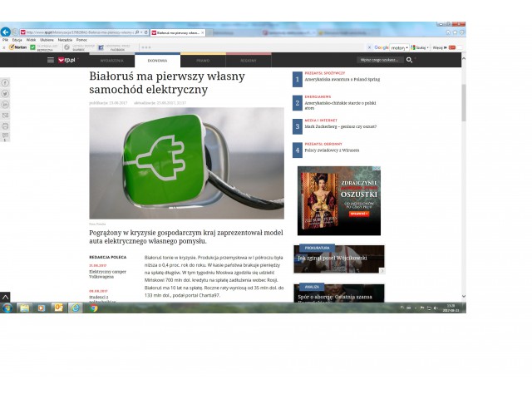
Task: Share article via LinkedIn sidebar icon
Action: [x=6, y=105]
